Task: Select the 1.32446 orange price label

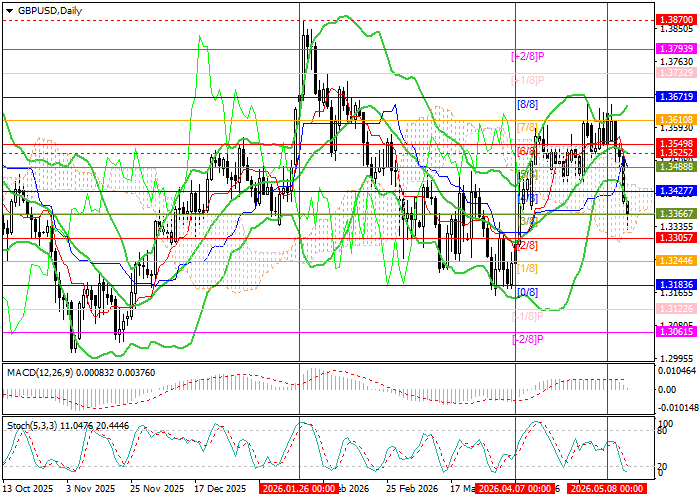Action: click(x=678, y=261)
